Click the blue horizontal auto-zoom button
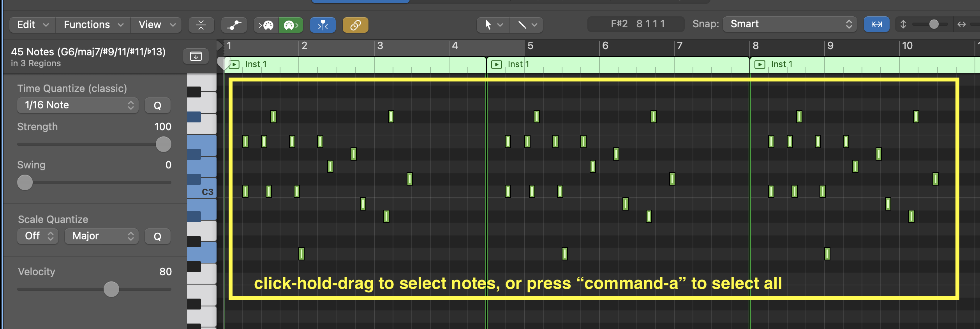 pos(876,24)
